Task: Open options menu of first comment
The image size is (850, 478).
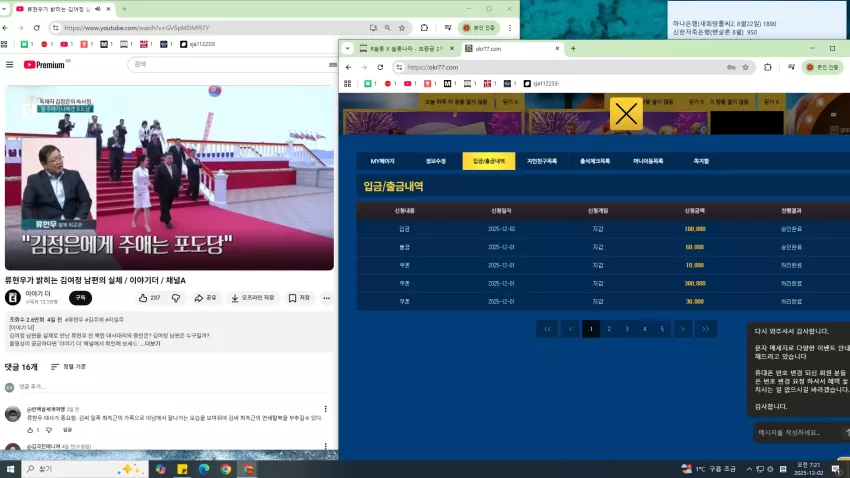Action: click(325, 409)
